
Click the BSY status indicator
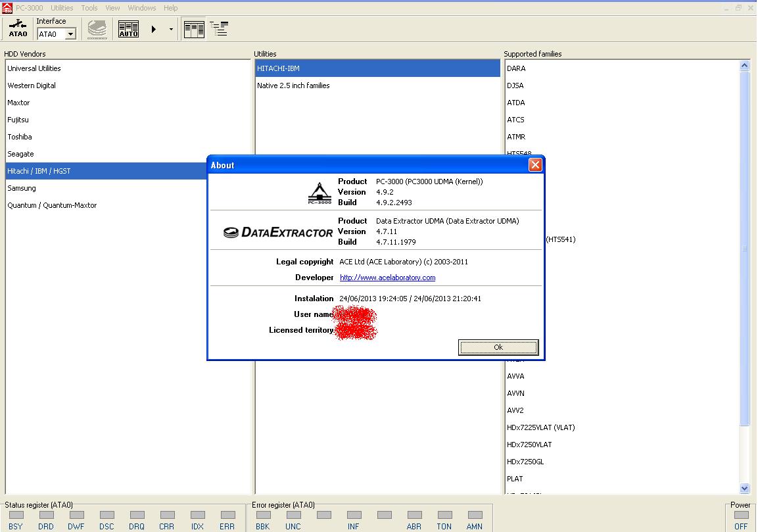point(16,515)
